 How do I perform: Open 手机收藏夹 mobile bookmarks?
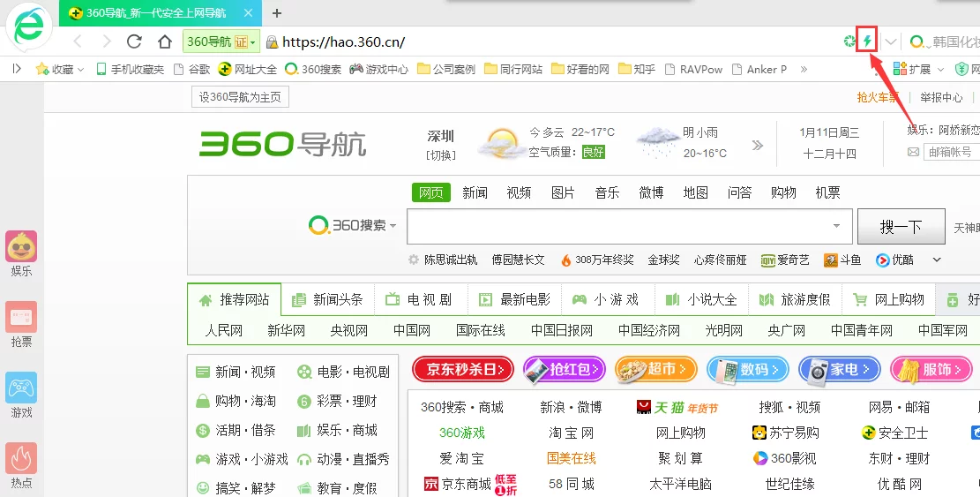click(x=131, y=70)
